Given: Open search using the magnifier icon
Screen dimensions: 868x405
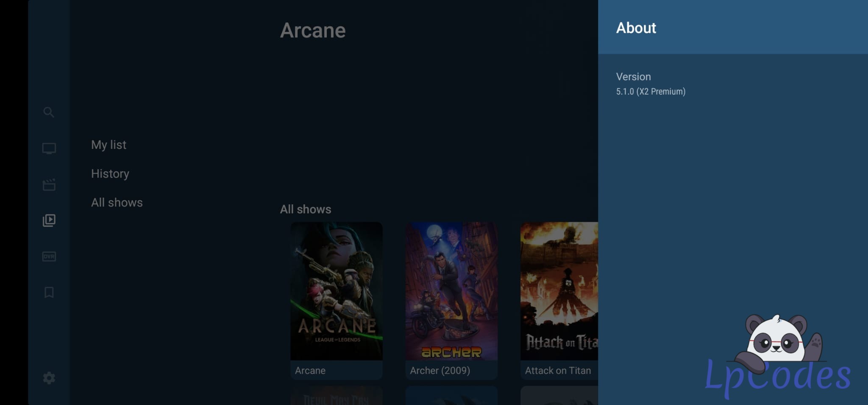Looking at the screenshot, I should (x=49, y=112).
